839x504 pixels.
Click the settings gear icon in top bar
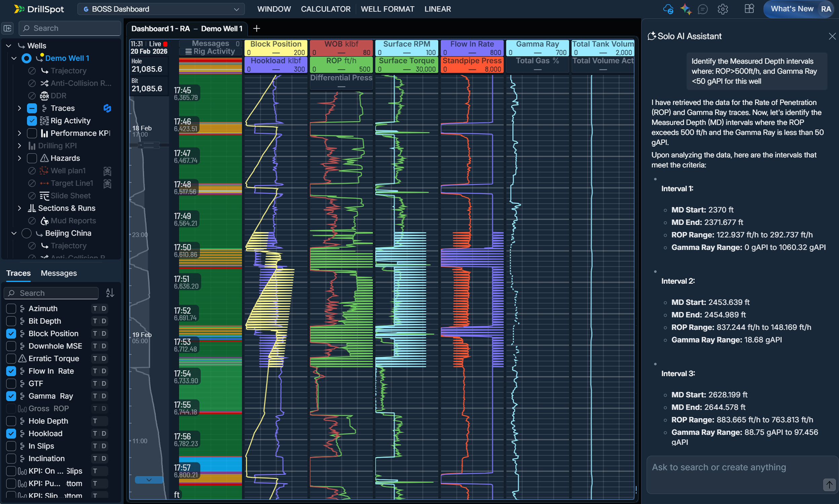tap(722, 9)
